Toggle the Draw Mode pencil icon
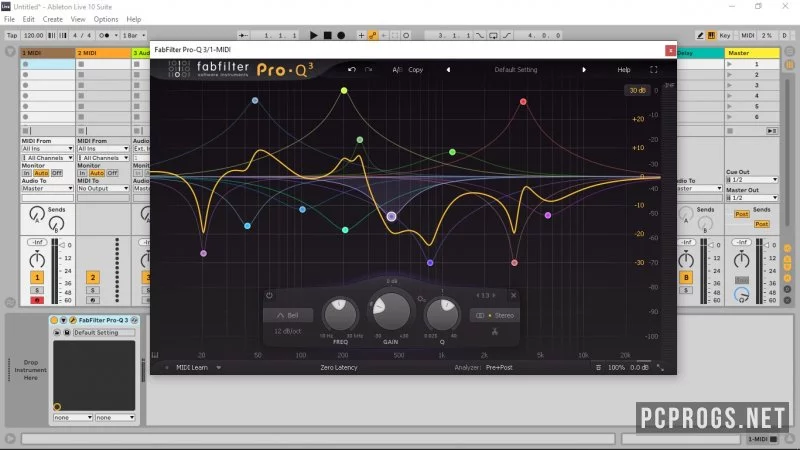 point(700,35)
